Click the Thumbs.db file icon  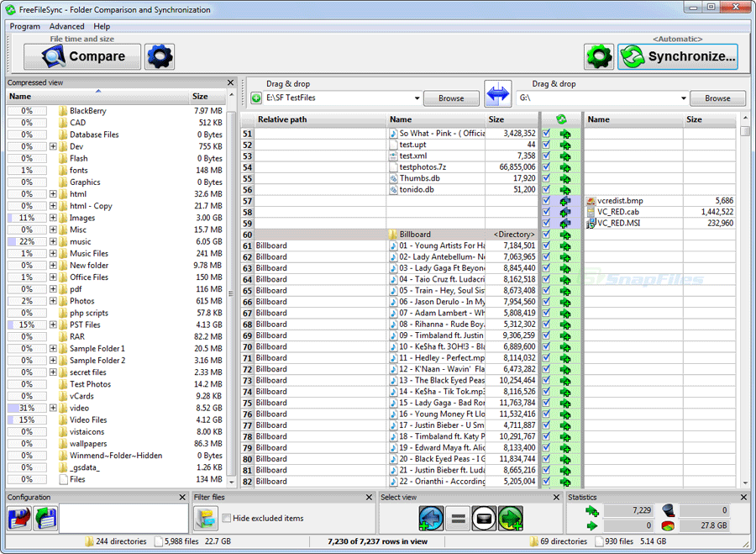[x=393, y=178]
